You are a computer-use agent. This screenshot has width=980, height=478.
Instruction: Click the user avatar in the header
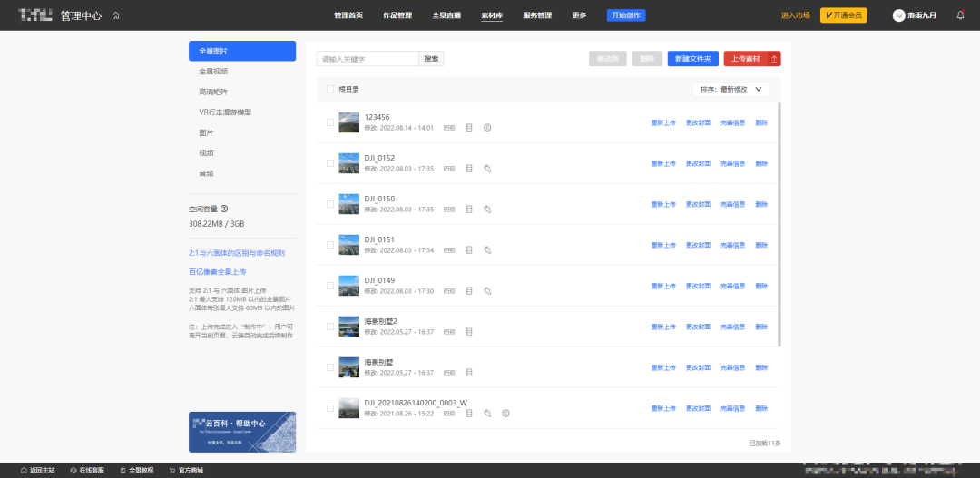pos(898,15)
